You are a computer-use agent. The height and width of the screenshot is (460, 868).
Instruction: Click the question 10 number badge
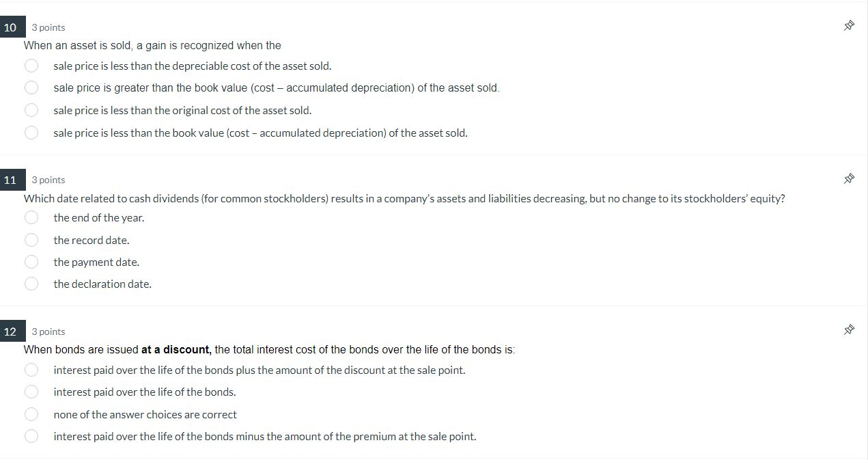coord(11,27)
